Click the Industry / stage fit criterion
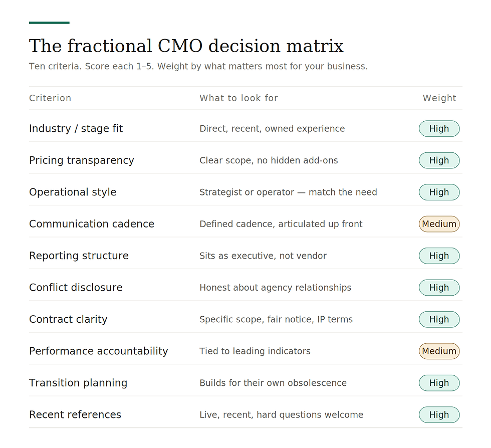The width and height of the screenshot is (491, 448). click(x=76, y=129)
